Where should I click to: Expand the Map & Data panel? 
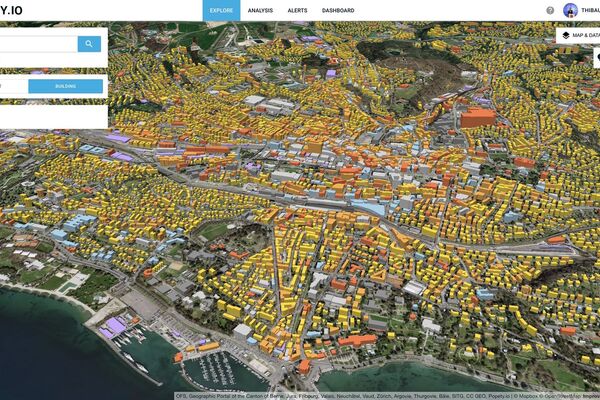(586, 34)
